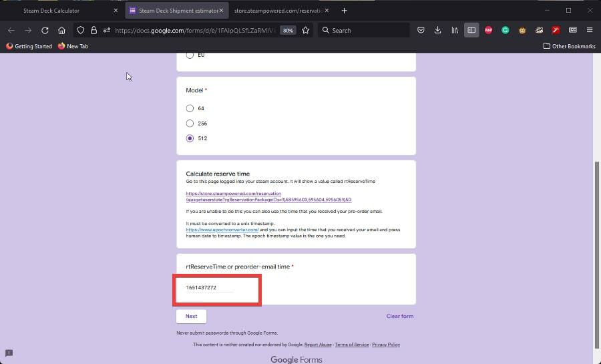This screenshot has height=364, width=601.
Task: Switch to the store.steampowered.com reservation tab
Action: 278,11
